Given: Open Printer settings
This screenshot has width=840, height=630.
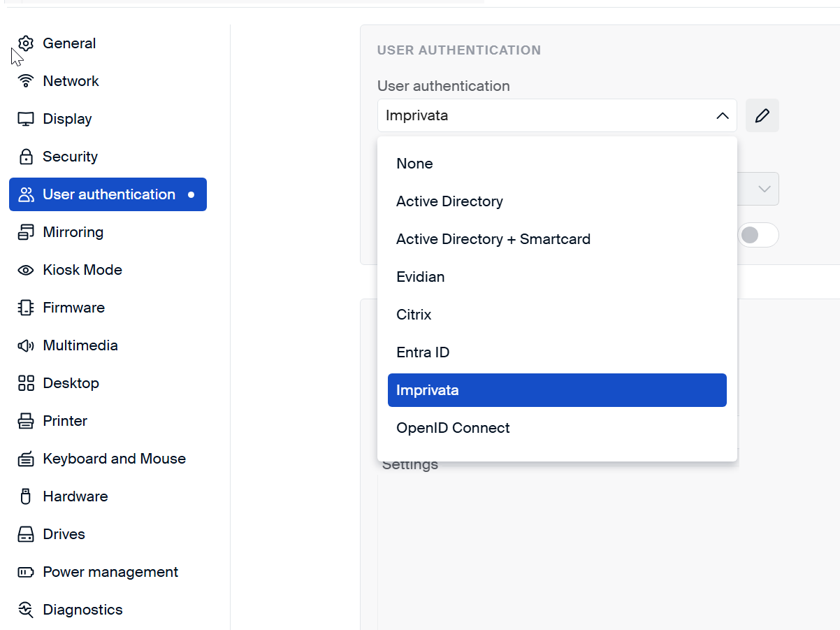Looking at the screenshot, I should click(108, 421).
